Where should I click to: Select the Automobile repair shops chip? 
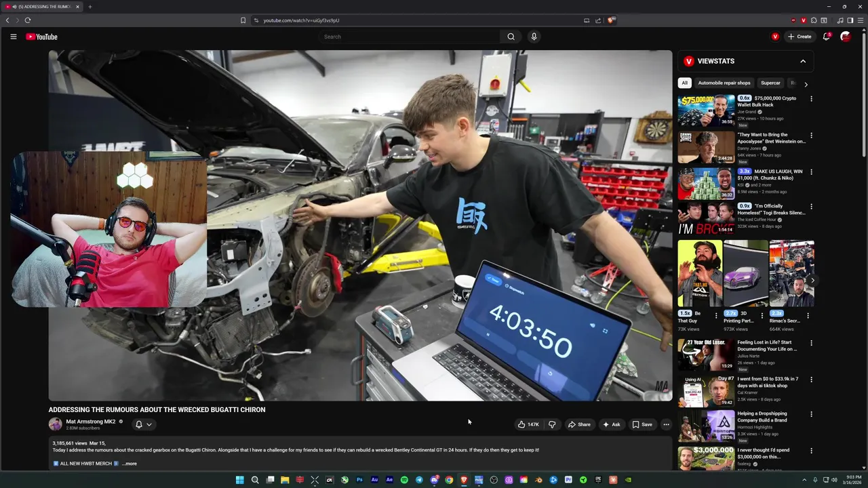click(x=724, y=83)
